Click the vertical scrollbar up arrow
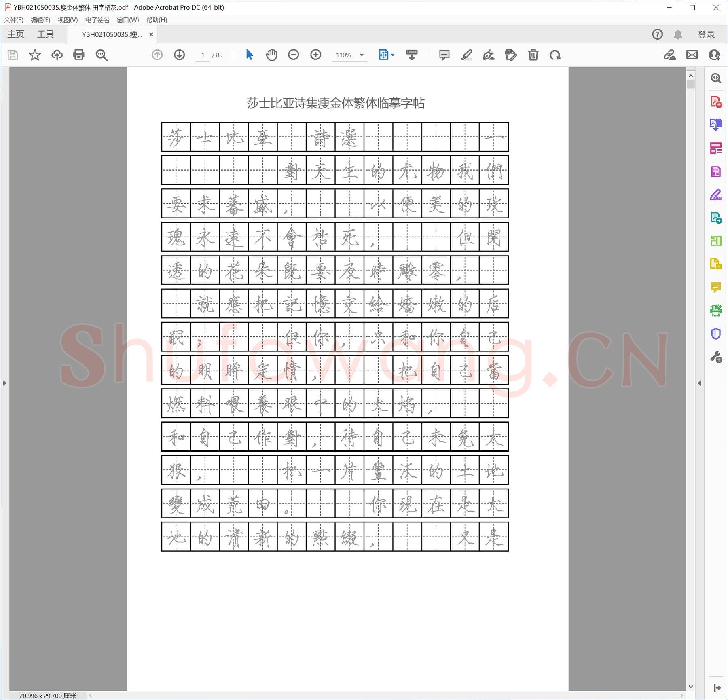This screenshot has height=700, width=728. pos(690,76)
